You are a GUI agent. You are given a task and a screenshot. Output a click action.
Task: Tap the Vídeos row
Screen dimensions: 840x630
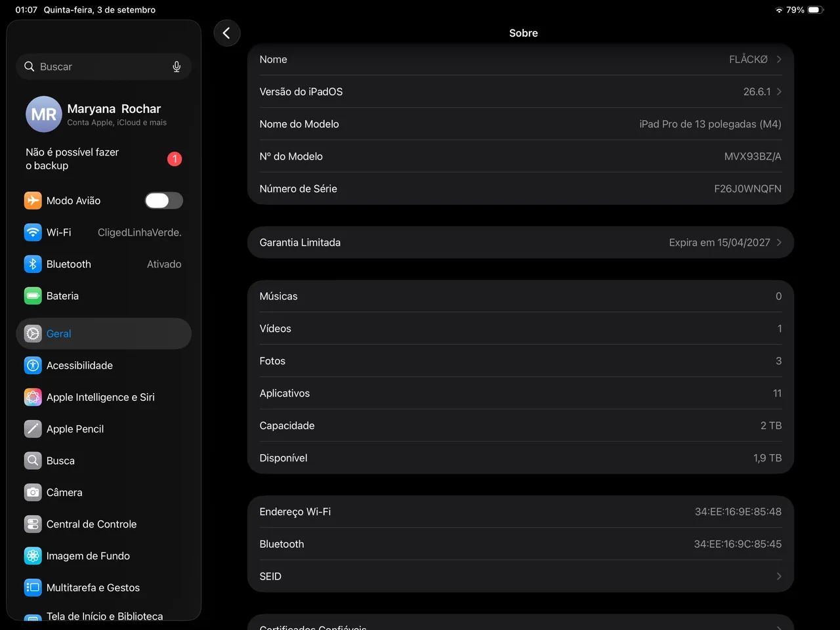point(520,328)
